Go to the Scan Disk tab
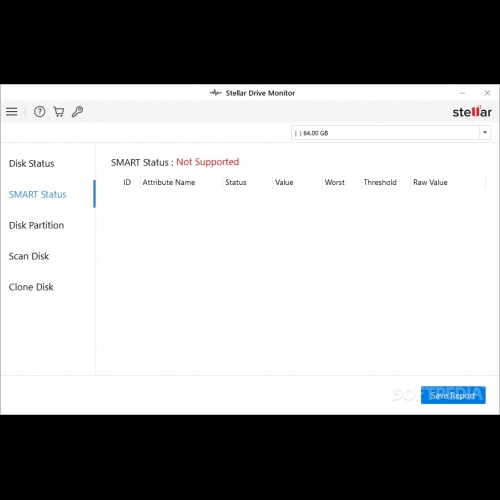Screen dimensions: 500x500 29,256
